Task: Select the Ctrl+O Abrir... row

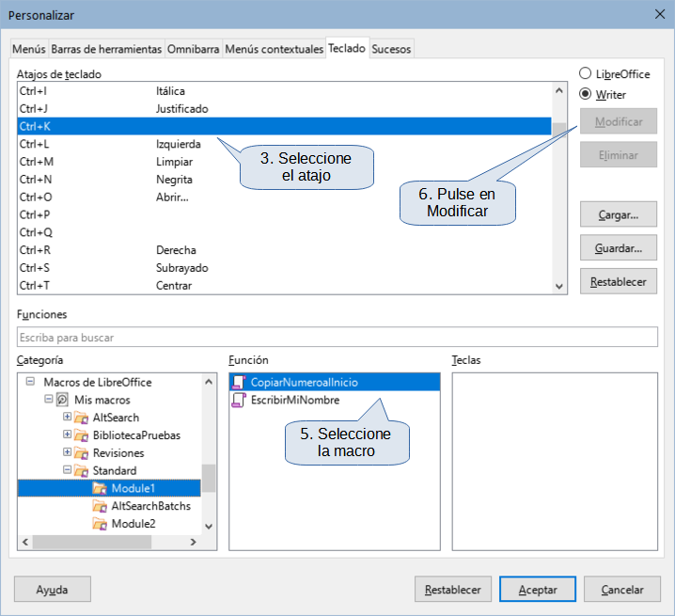Action: coord(284,197)
